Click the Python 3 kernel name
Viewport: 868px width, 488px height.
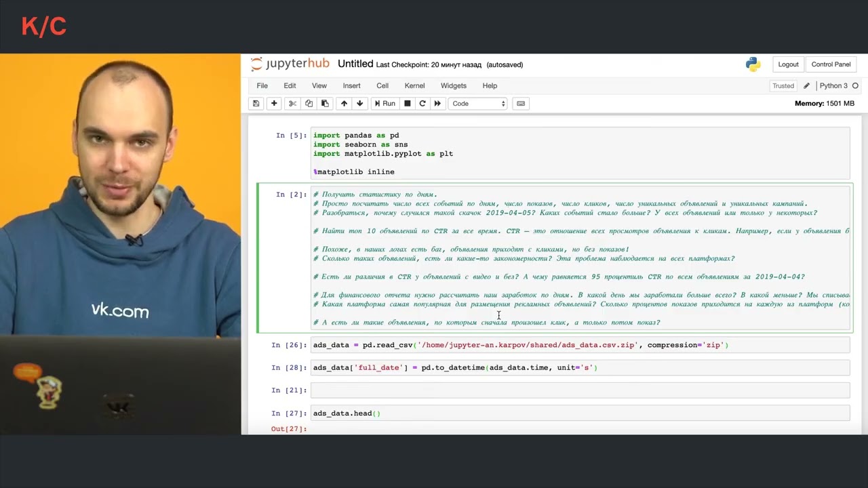(x=833, y=86)
